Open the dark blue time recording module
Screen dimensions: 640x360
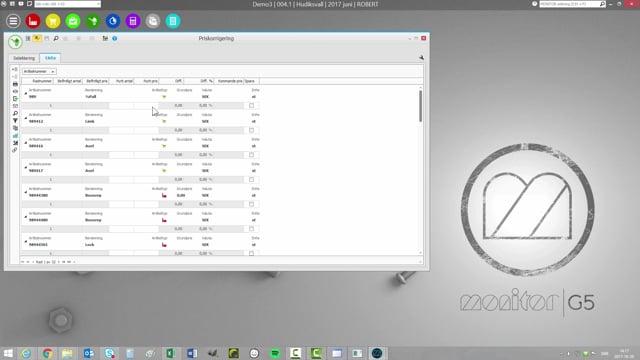tap(113, 21)
